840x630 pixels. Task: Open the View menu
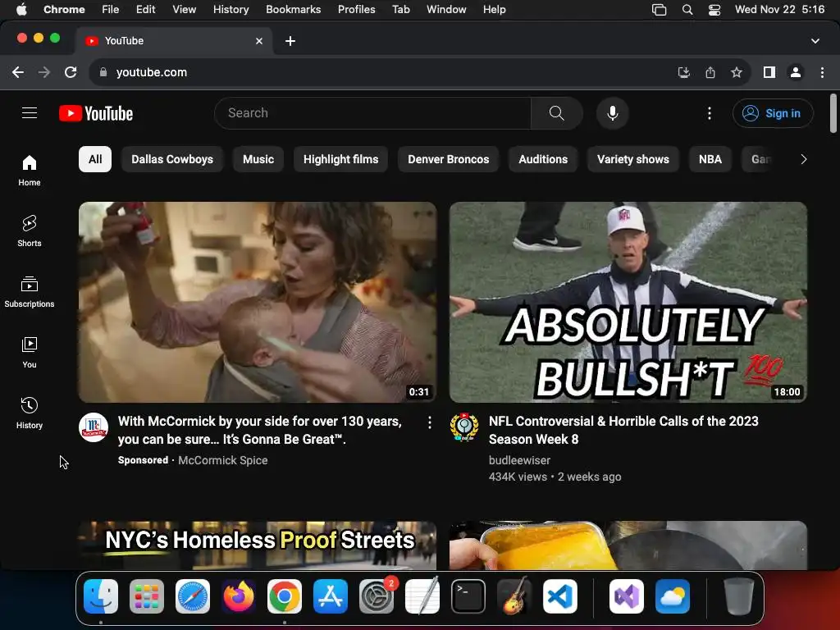tap(184, 10)
